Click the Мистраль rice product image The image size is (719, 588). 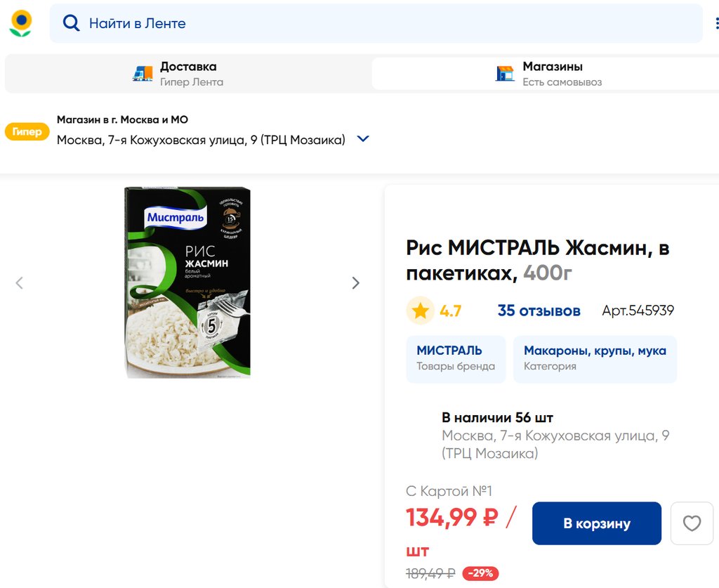point(187,282)
